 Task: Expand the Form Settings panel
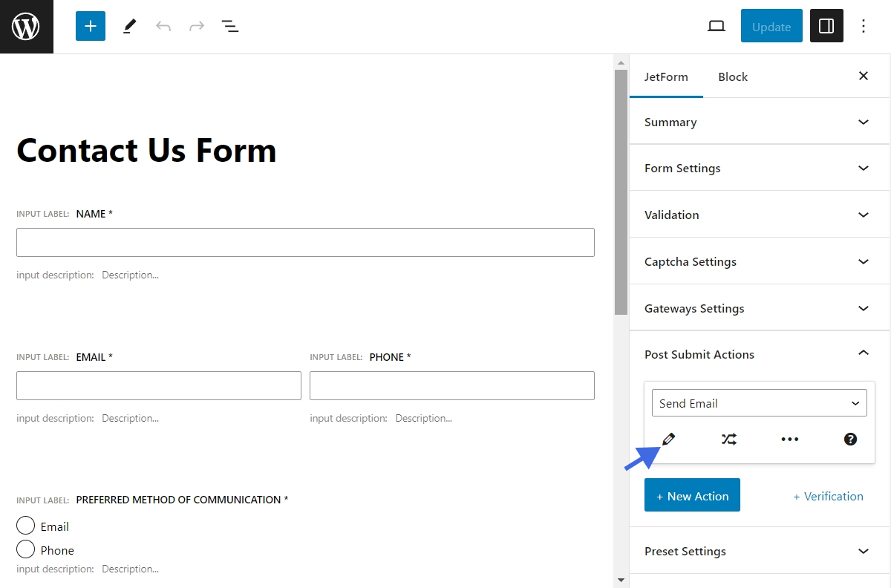tap(759, 168)
